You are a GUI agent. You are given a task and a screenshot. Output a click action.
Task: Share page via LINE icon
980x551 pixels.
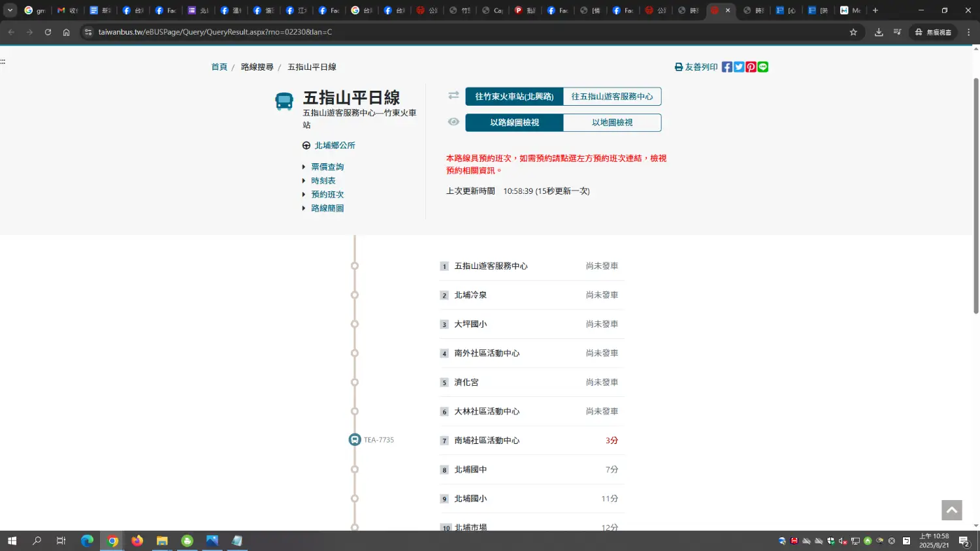point(762,67)
